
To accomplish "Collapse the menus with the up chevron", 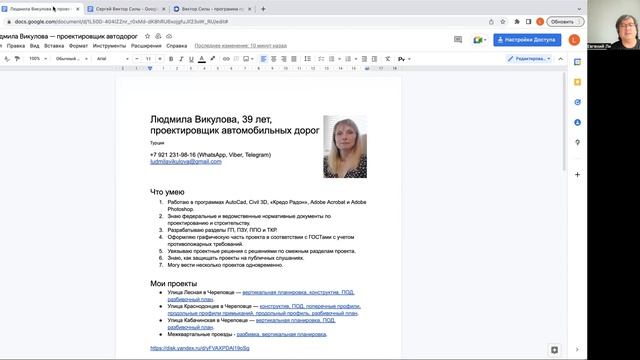I will pos(561,59).
